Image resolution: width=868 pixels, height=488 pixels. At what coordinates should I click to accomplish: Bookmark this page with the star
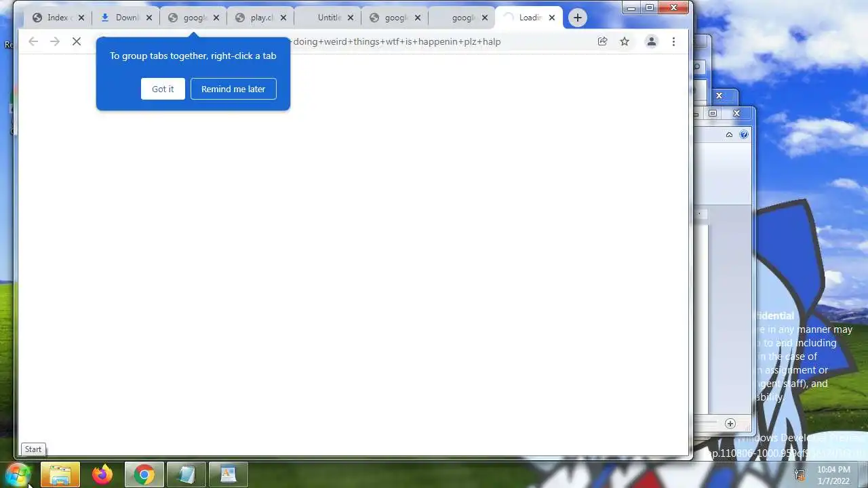click(x=625, y=41)
